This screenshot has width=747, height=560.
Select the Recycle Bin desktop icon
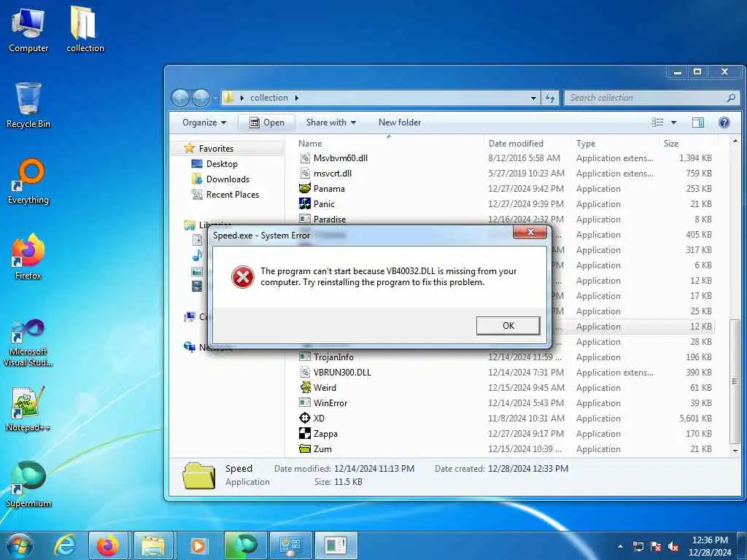(28, 106)
